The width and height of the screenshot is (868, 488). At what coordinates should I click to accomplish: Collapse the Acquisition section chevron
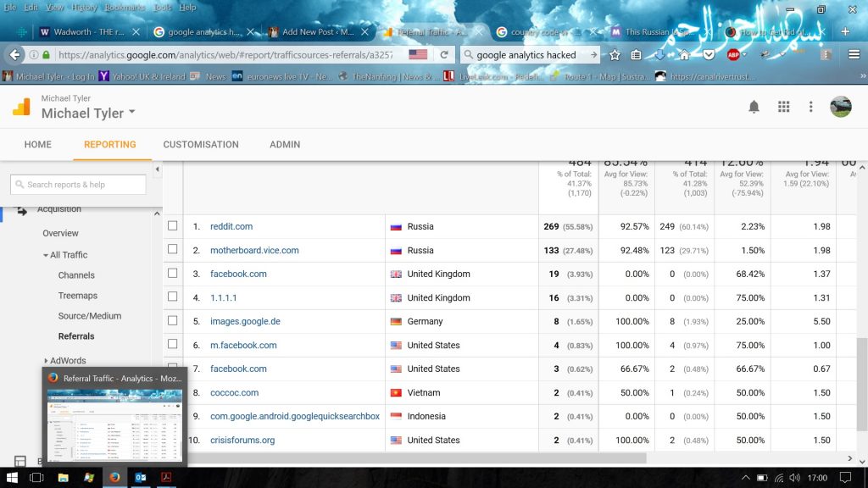157,213
